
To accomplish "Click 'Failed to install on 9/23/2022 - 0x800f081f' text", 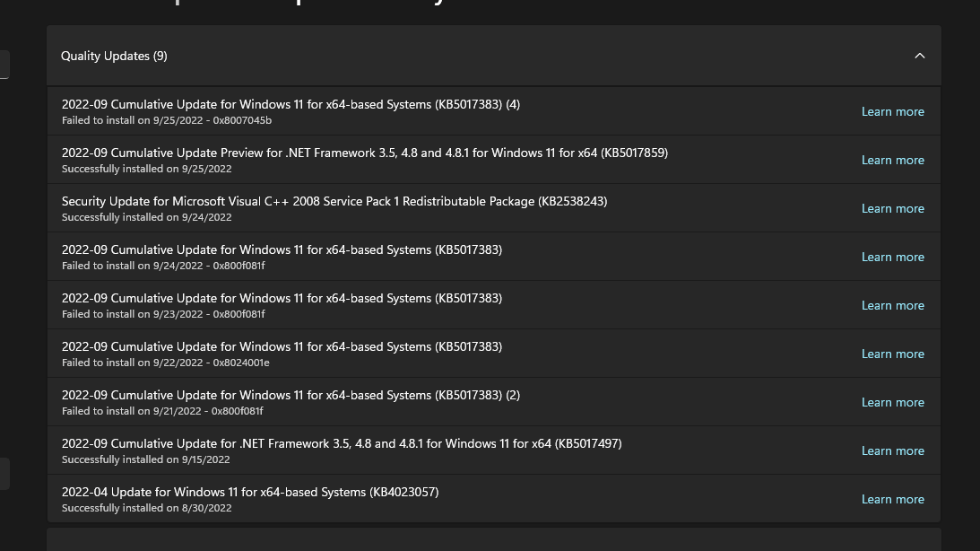I will (163, 314).
